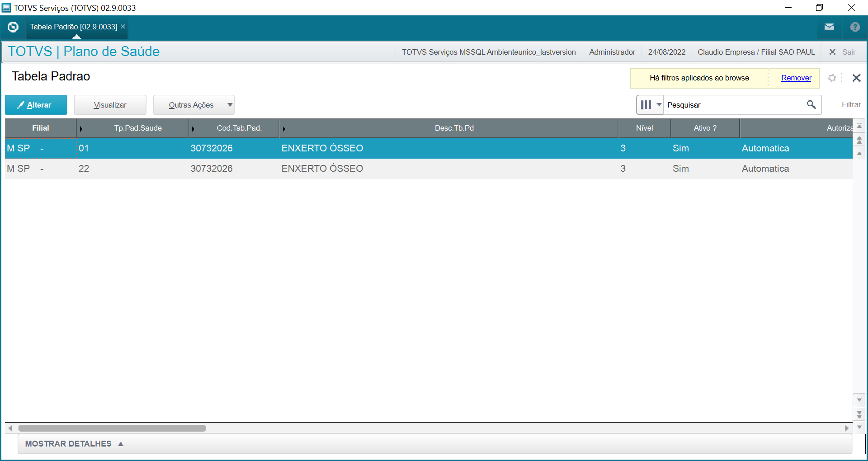868x461 pixels.
Task: Click the Remover filter link
Action: (796, 78)
